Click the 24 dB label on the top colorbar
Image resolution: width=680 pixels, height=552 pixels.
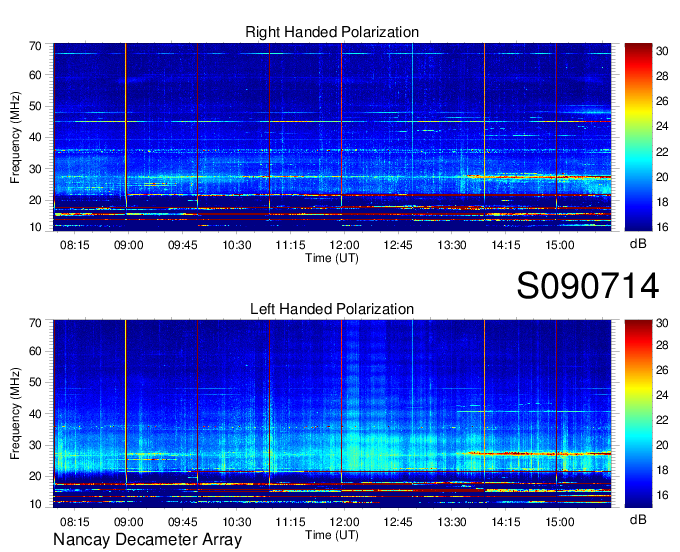click(x=662, y=126)
